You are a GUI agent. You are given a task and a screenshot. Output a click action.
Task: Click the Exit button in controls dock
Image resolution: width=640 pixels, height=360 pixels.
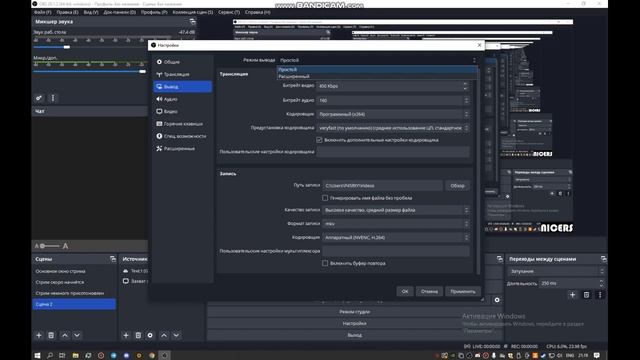click(x=354, y=335)
